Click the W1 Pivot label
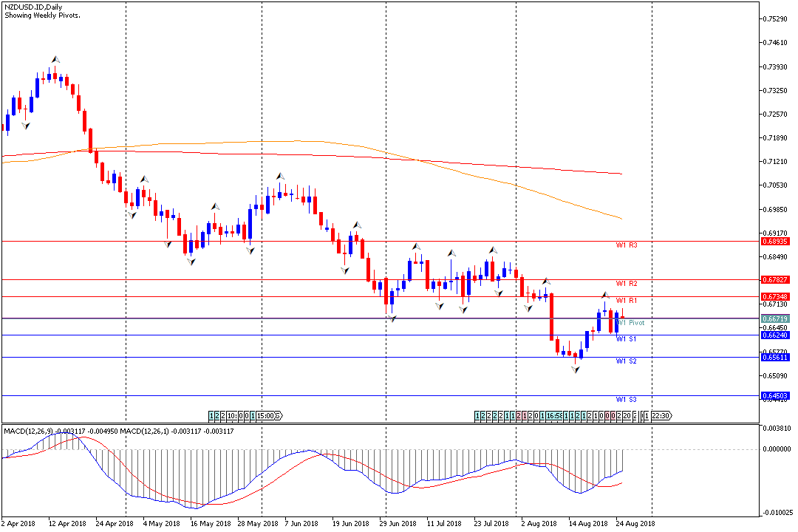The height and width of the screenshot is (532, 798). 630,323
